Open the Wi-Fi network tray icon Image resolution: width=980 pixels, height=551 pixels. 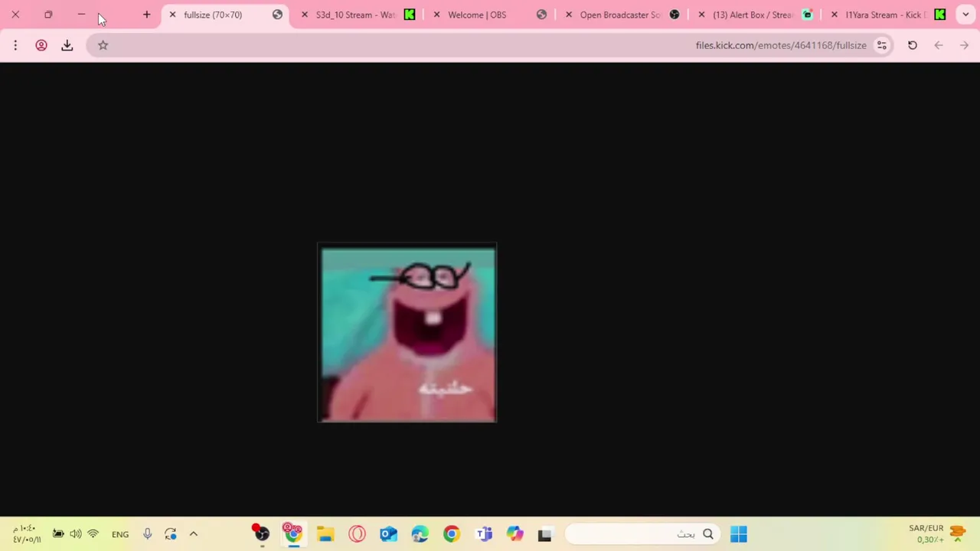click(93, 534)
